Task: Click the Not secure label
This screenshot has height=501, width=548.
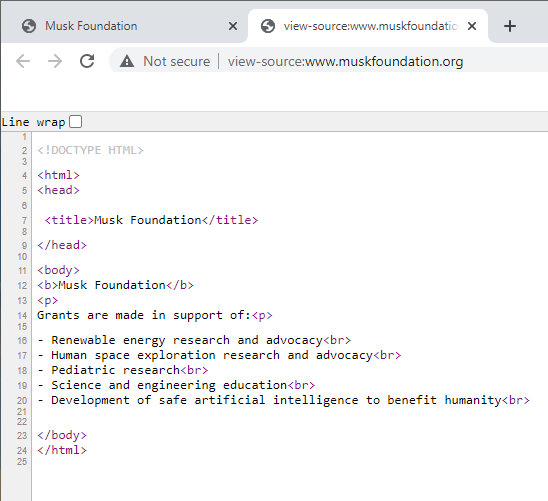Action: coord(176,61)
